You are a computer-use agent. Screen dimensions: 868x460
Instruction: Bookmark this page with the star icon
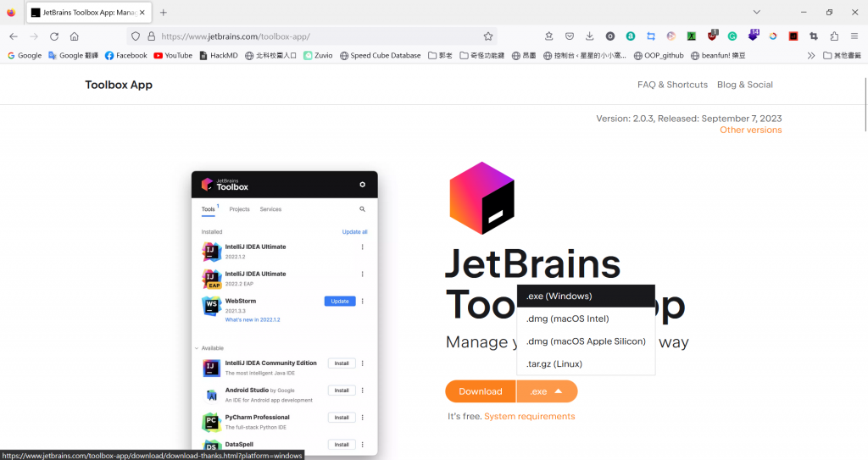(487, 36)
